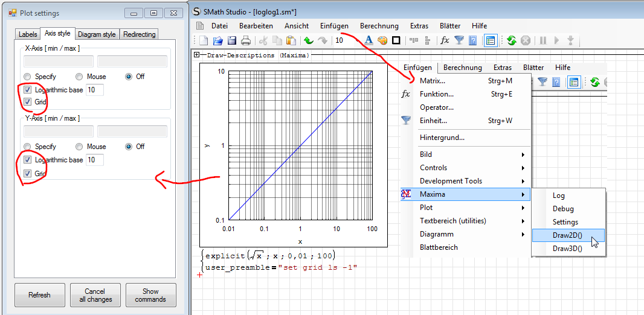Viewport: 644px width, 315px height.
Task: Select the X-Axis Mouse radio button
Action: pyautogui.click(x=79, y=77)
